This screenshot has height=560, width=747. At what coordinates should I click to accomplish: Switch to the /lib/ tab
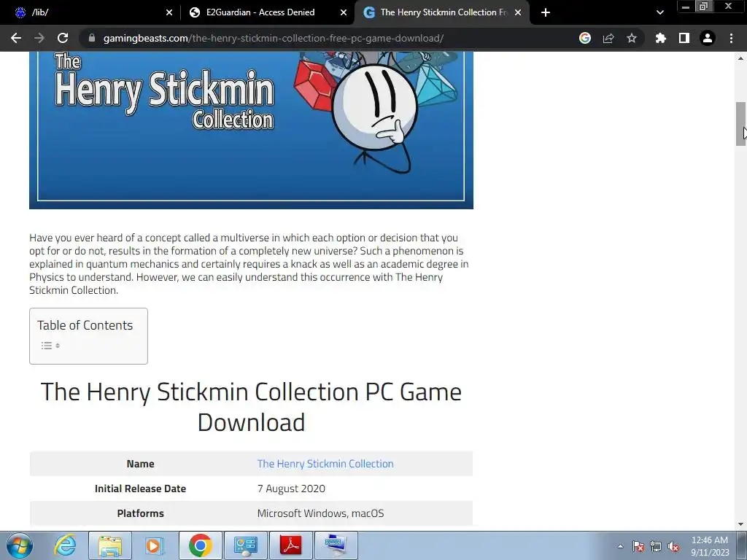90,12
